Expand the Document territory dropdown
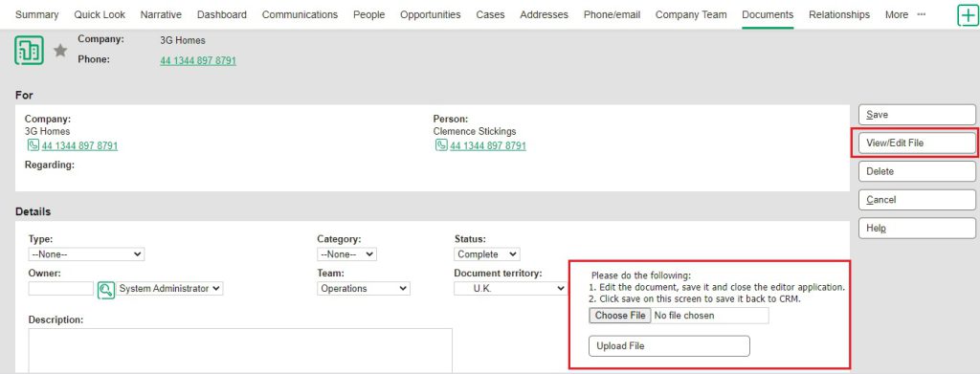Viewport: 980px width, 374px height. 510,289
